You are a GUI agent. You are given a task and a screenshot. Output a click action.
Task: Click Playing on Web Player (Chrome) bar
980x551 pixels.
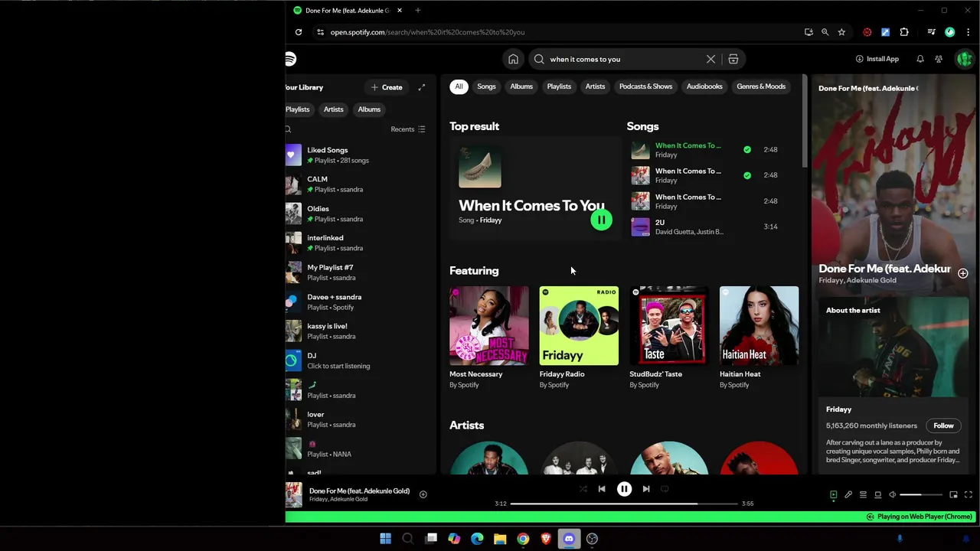pyautogui.click(x=919, y=517)
